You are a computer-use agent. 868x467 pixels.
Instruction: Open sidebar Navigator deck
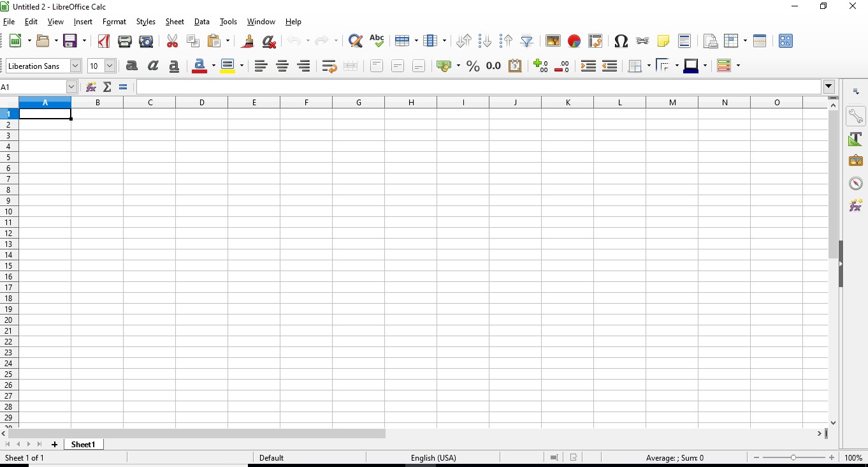click(856, 183)
